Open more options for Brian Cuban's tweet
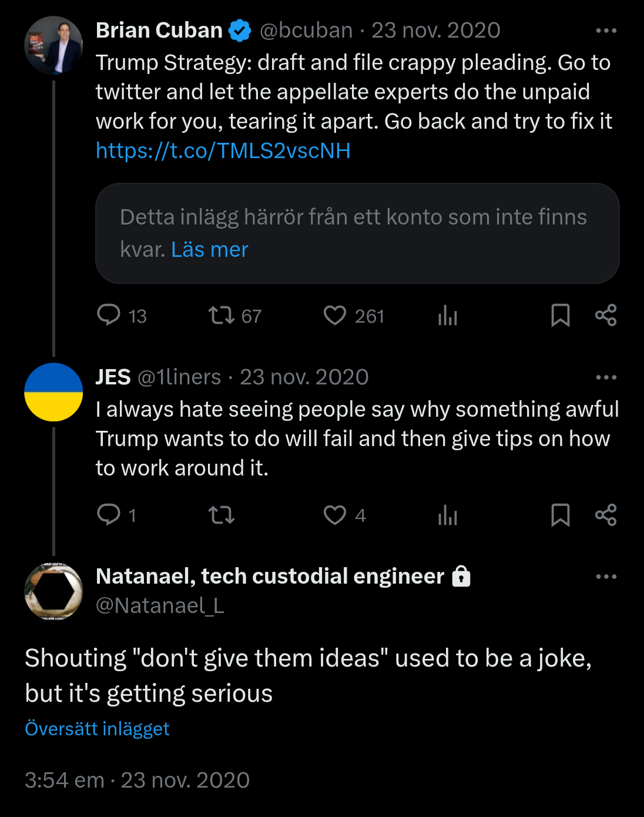This screenshot has width=644, height=817. click(x=606, y=31)
